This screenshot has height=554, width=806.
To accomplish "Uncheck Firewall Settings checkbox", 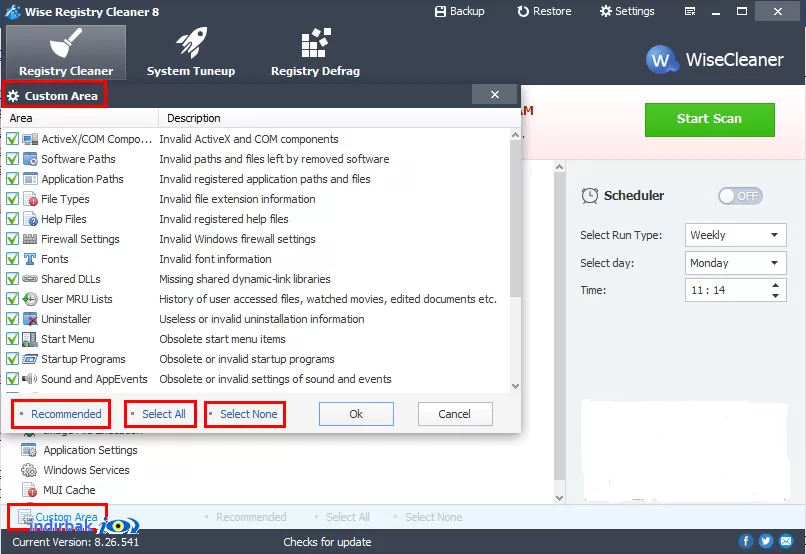I will click(x=12, y=239).
